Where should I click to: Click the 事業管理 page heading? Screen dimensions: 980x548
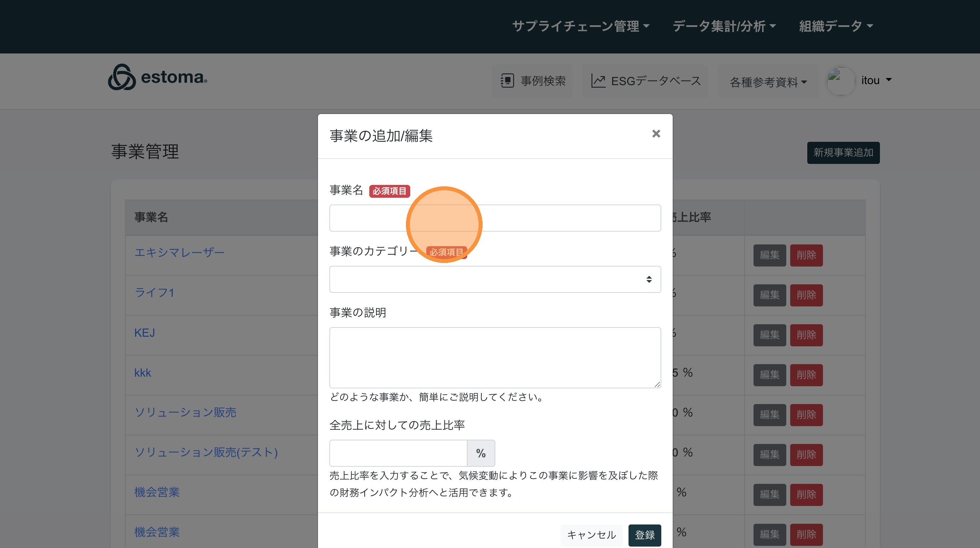pyautogui.click(x=145, y=151)
